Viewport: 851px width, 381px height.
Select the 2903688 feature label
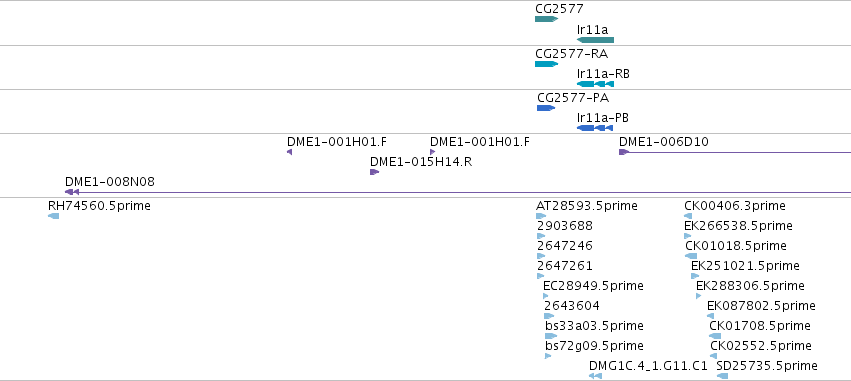565,226
